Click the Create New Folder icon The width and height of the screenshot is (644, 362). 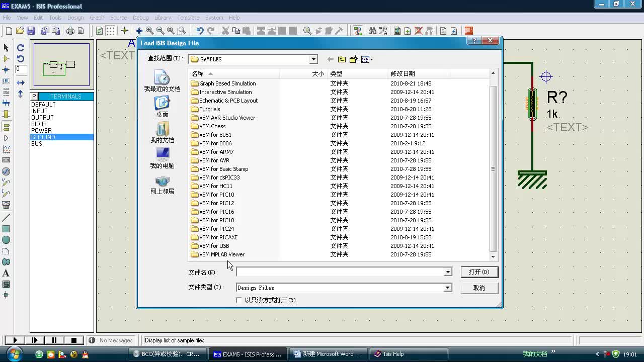pos(354,59)
